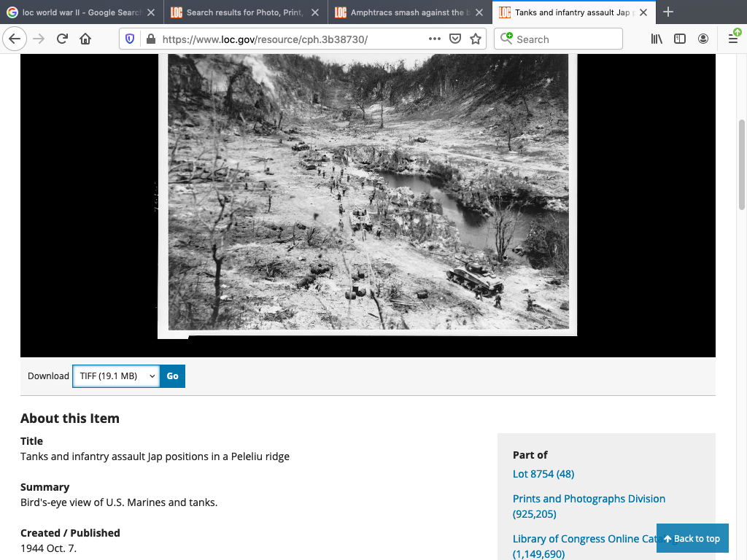Image resolution: width=747 pixels, height=560 pixels.
Task: Open the Lot 8754 link
Action: coord(543,474)
